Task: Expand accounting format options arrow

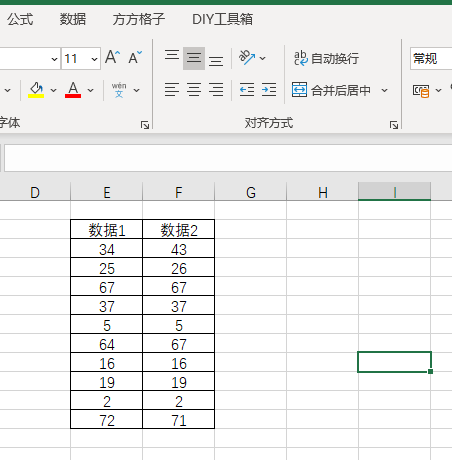Action: (x=438, y=90)
